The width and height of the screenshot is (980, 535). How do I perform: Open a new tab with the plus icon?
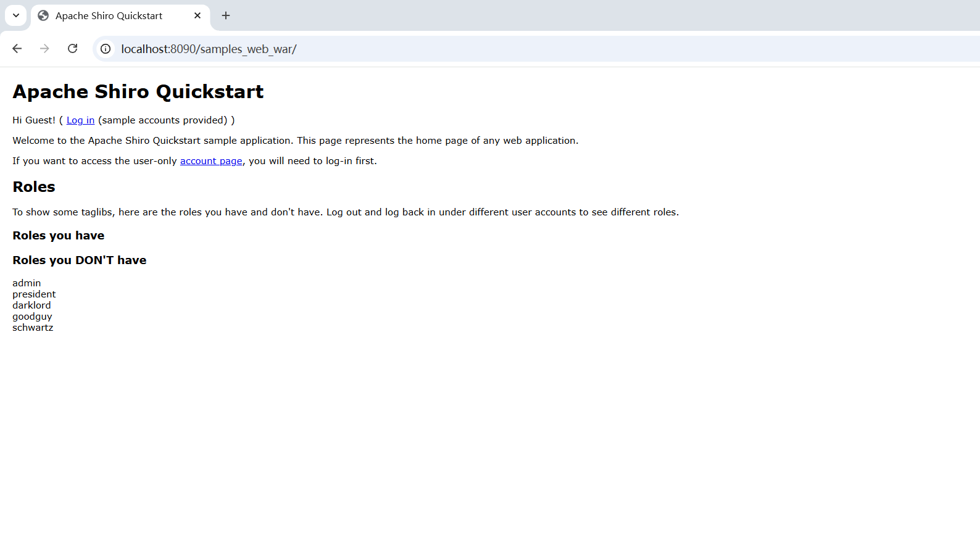[x=226, y=16]
